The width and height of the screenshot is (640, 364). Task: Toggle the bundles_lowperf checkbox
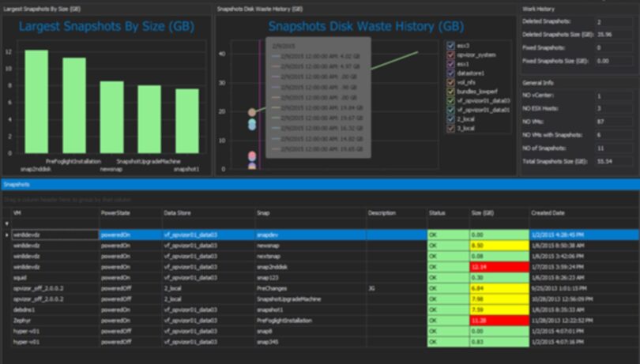click(450, 92)
